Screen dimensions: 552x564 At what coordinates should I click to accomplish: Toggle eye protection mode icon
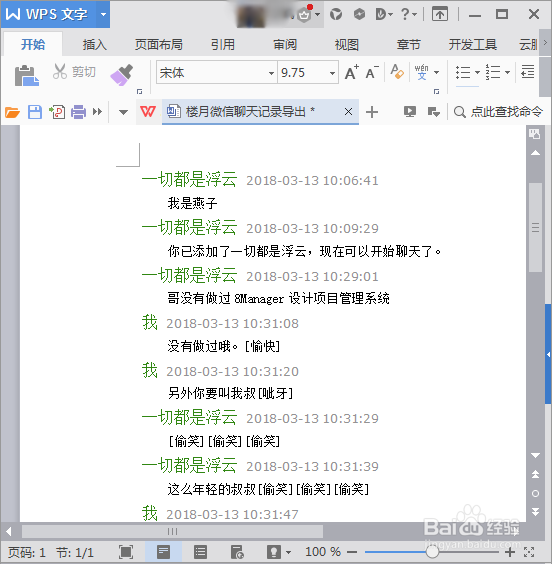274,552
